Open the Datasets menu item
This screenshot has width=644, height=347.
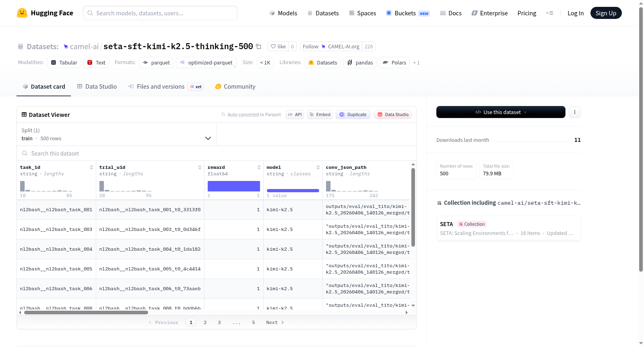click(x=323, y=13)
